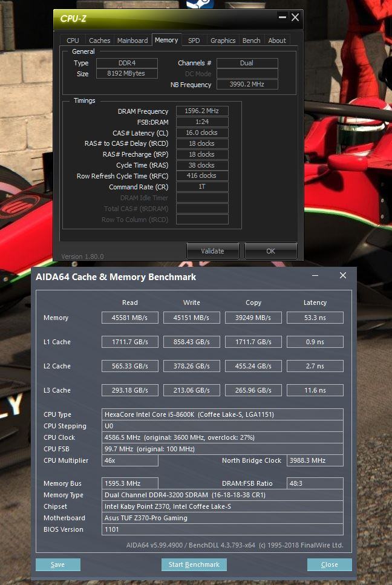Close the AIDA64 window with X icon

tap(343, 275)
